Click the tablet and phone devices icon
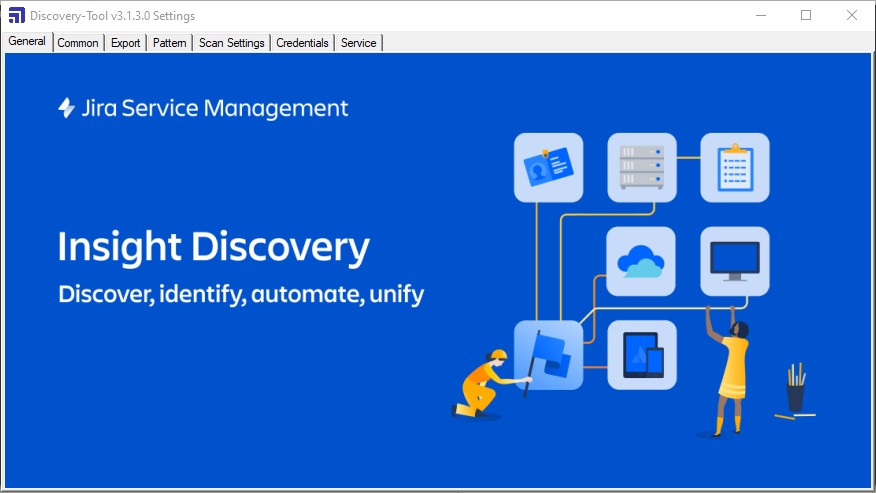 pos(642,355)
